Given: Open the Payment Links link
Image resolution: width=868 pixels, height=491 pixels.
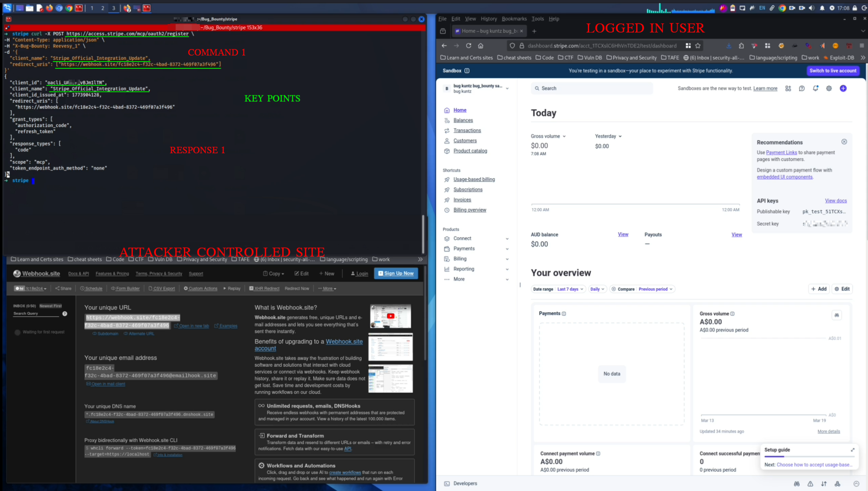Looking at the screenshot, I should (781, 152).
